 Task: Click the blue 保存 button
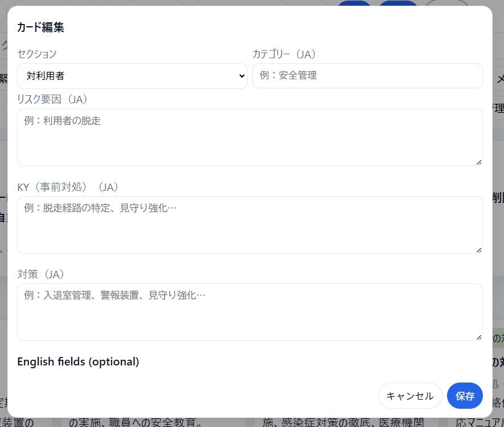coord(465,396)
